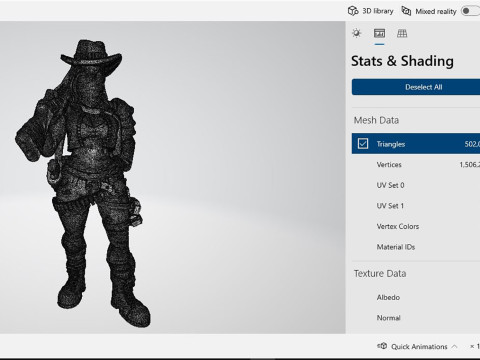Select the Vertices row
This screenshot has width=480, height=360.
[416, 164]
